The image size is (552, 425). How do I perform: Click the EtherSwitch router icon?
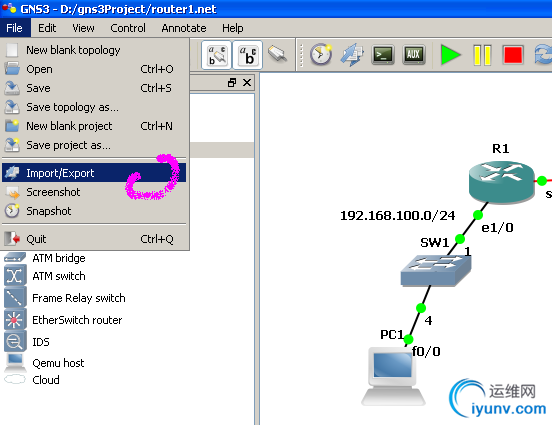(x=15, y=319)
